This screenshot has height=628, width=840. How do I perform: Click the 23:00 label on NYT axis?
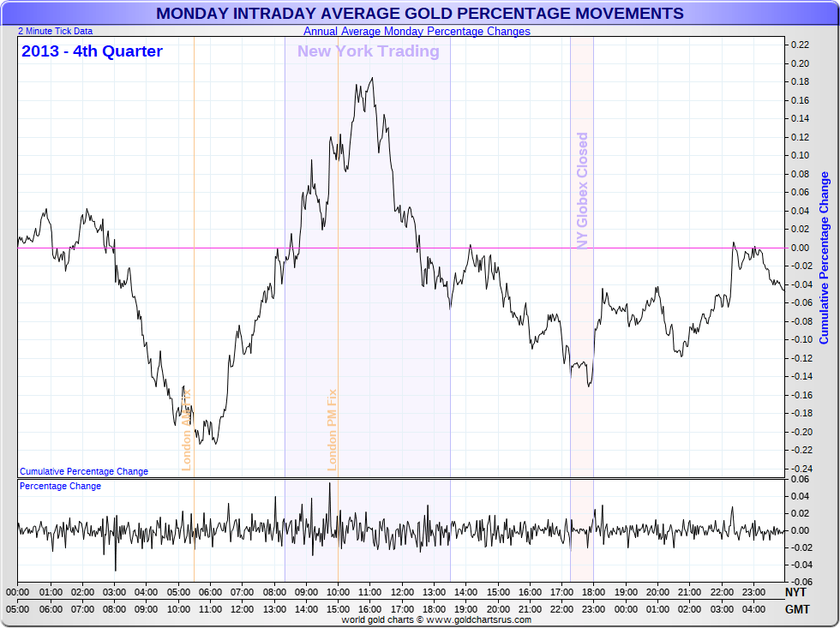[x=753, y=592]
